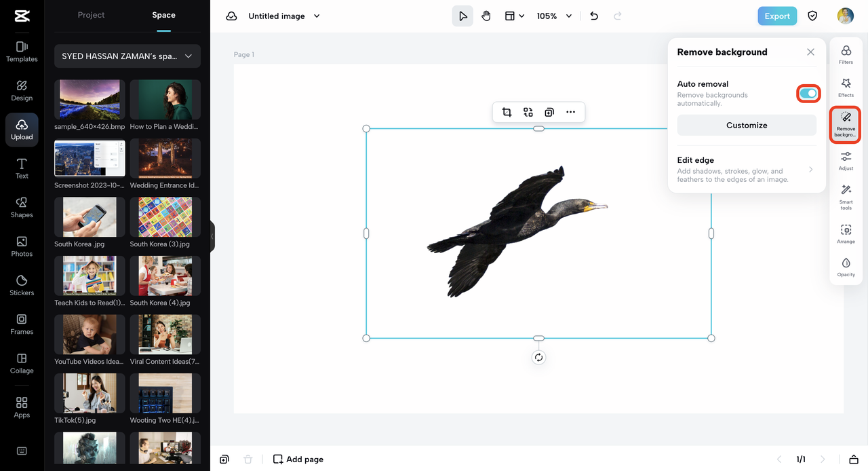Click the redo arrow
Viewport: 868px width, 471px height.
coord(618,16)
